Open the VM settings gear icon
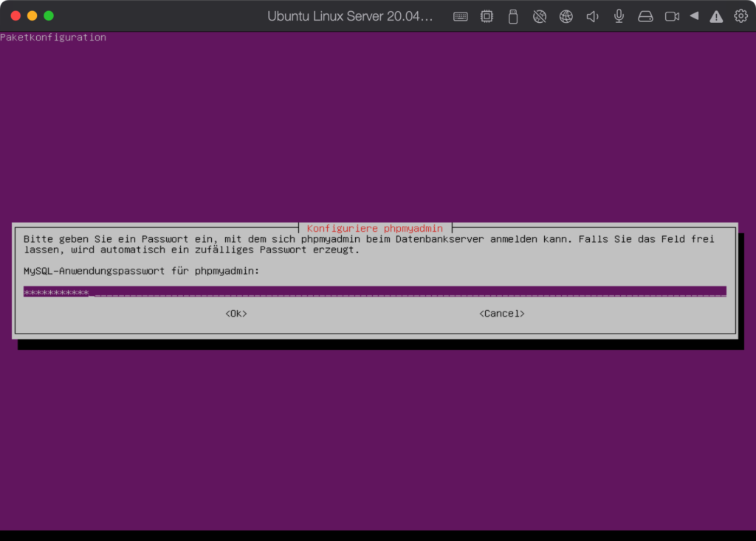 pyautogui.click(x=740, y=16)
